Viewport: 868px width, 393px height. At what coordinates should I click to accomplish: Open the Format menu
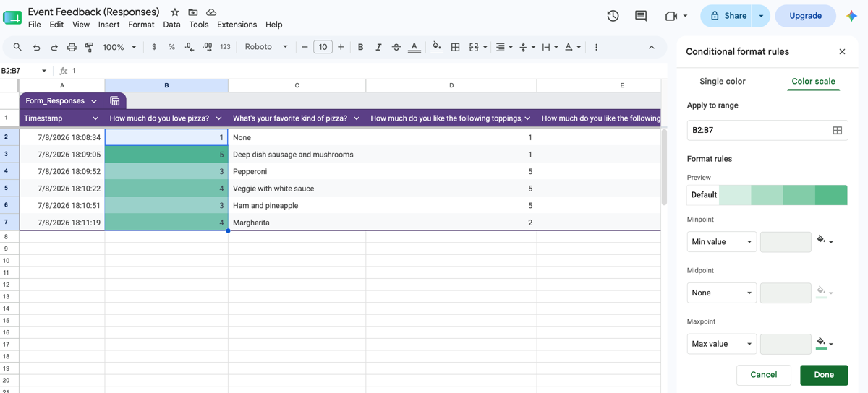pyautogui.click(x=141, y=25)
